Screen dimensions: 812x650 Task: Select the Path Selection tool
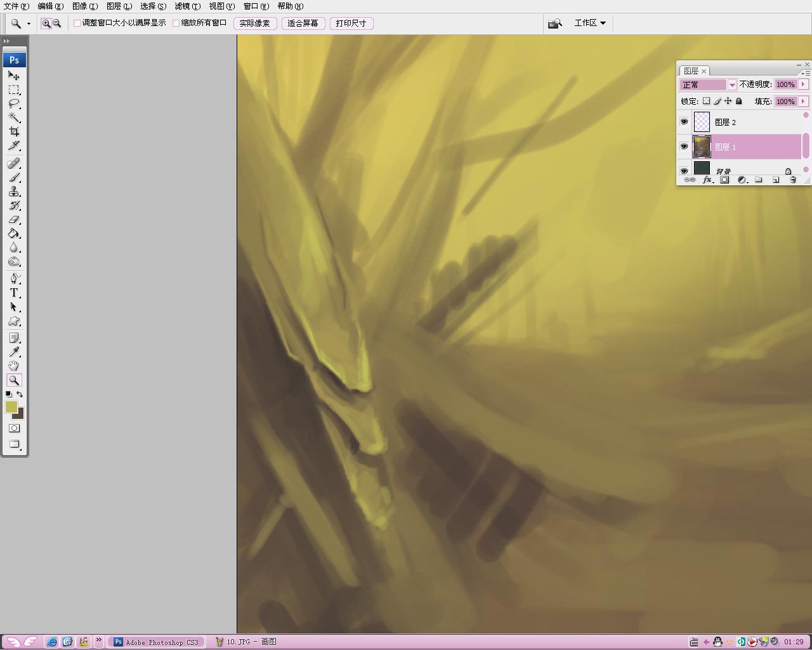tap(14, 307)
